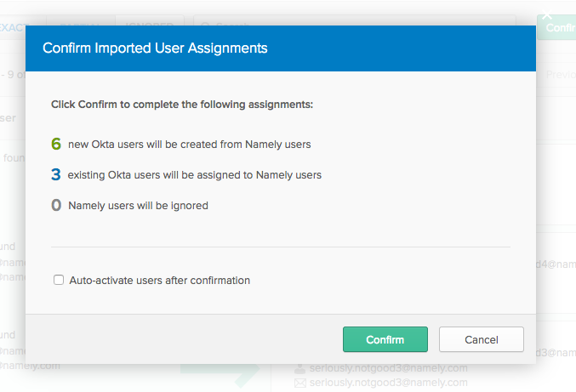Viewport: 576px width, 392px height.
Task: Click the person icon beside seriously.notgood3@namely.com
Action: (x=299, y=368)
